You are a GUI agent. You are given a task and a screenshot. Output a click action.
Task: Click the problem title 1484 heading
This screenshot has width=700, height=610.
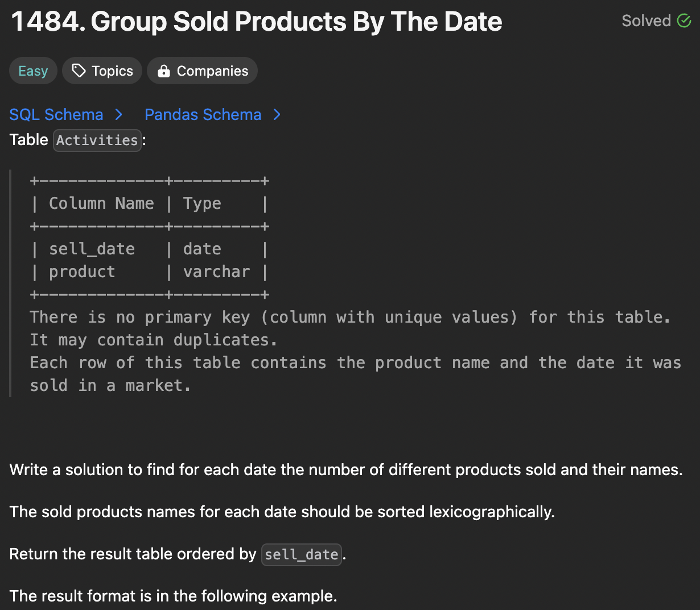[256, 22]
